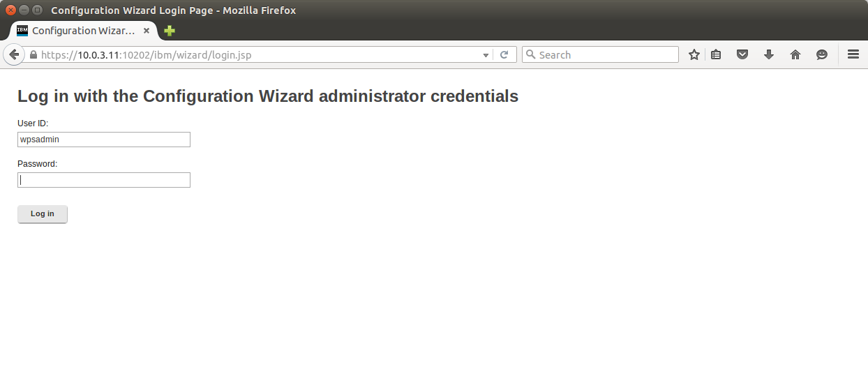
Task: Expand the URL bar history dropdown arrow
Action: (486, 55)
